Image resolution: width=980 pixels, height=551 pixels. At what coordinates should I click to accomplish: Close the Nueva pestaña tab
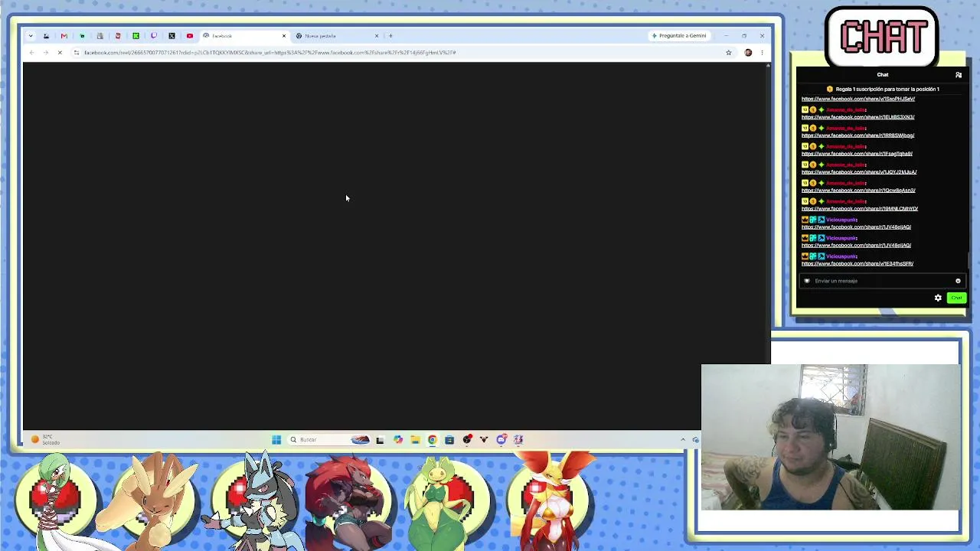(x=377, y=36)
